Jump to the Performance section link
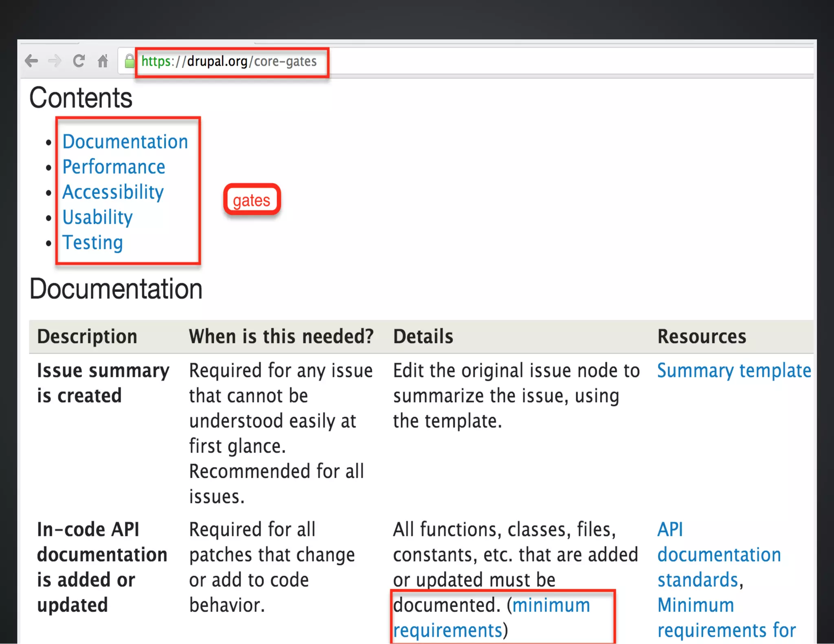The width and height of the screenshot is (834, 644). tap(114, 167)
